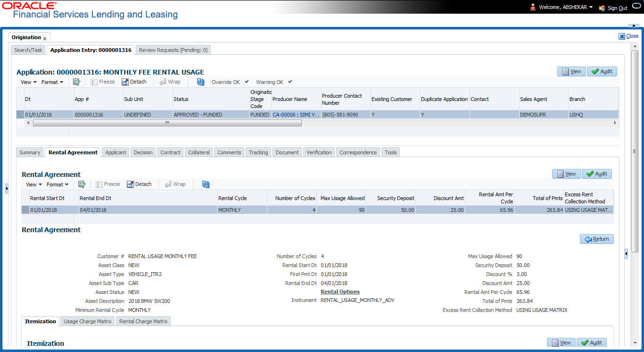Click the Query by Example icon in Application toolbar

click(x=76, y=82)
